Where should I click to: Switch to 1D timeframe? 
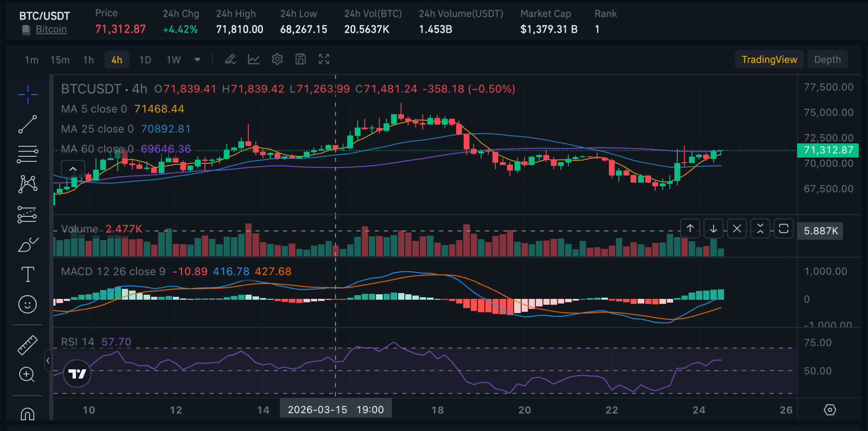(x=145, y=60)
